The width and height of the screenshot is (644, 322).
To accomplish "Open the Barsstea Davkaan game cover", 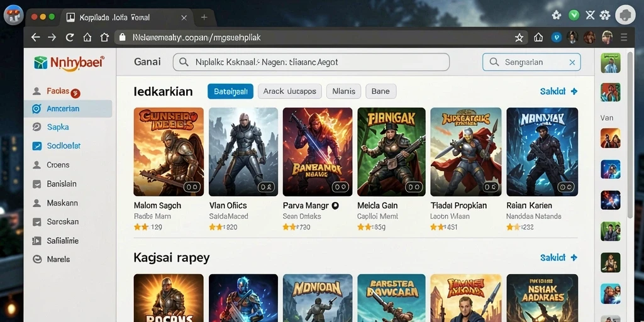I will click(x=391, y=298).
